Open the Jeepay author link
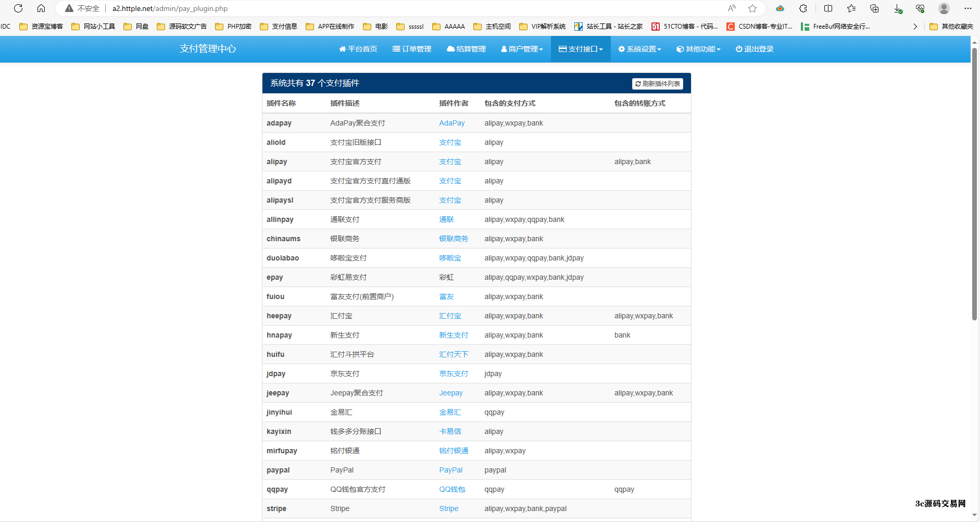 [x=451, y=393]
